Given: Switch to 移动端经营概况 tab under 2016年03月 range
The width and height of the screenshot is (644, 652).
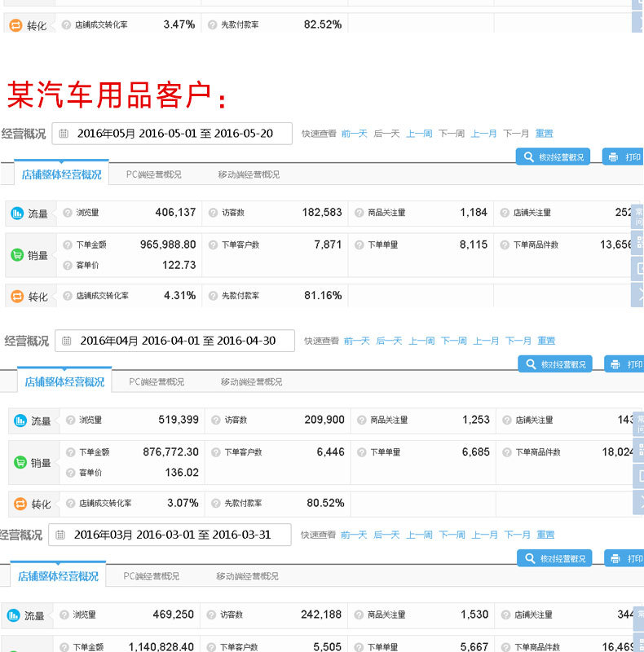Looking at the screenshot, I should pos(247,576).
